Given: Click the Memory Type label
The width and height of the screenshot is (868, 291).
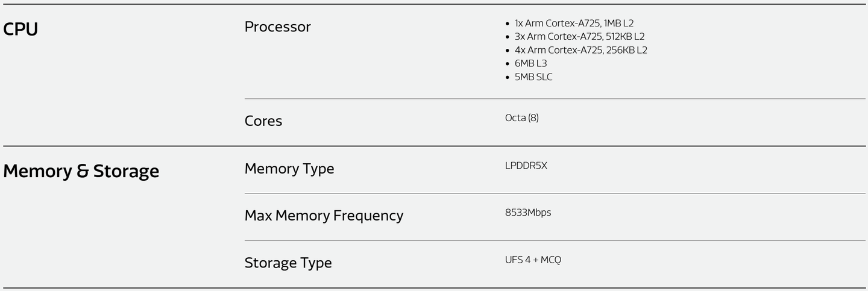Looking at the screenshot, I should point(289,169).
